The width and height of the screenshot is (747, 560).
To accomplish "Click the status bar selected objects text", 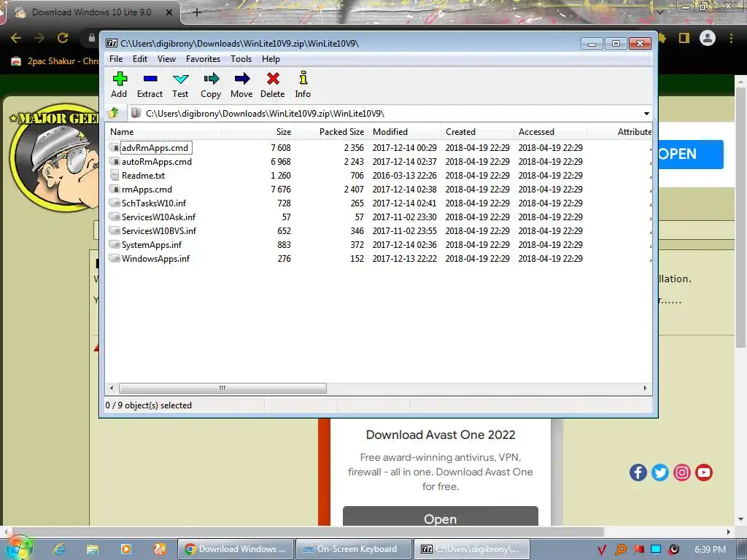I will [x=149, y=405].
